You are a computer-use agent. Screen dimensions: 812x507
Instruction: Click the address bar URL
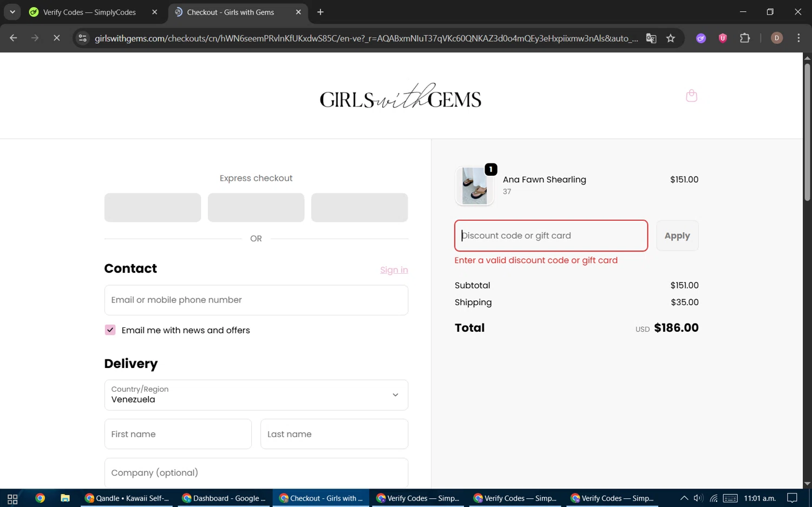[x=366, y=38]
